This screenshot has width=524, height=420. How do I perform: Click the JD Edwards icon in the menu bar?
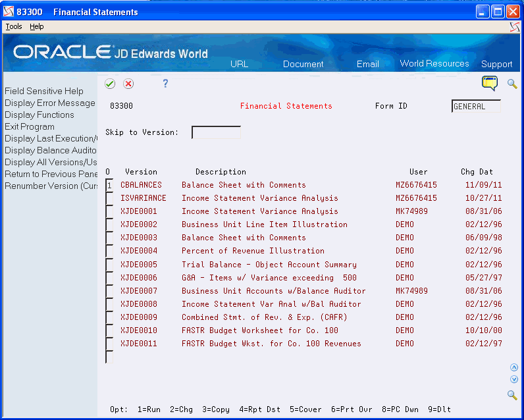[515, 27]
